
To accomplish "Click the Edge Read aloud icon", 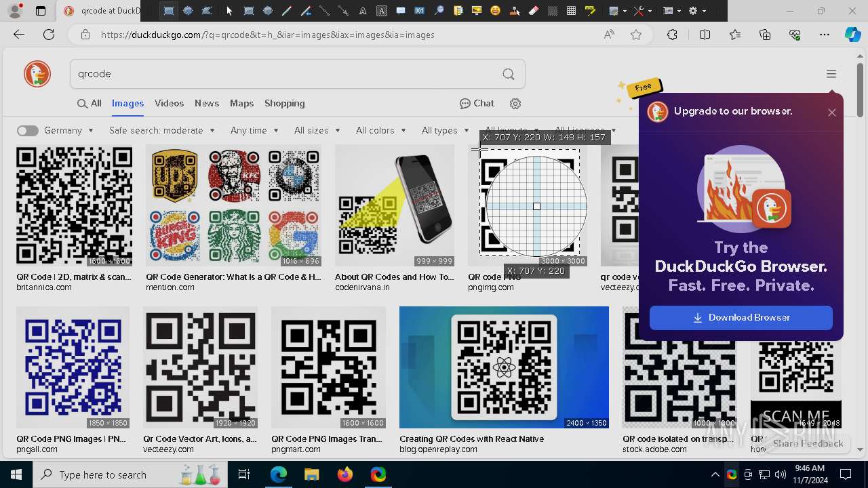I will pyautogui.click(x=609, y=35).
